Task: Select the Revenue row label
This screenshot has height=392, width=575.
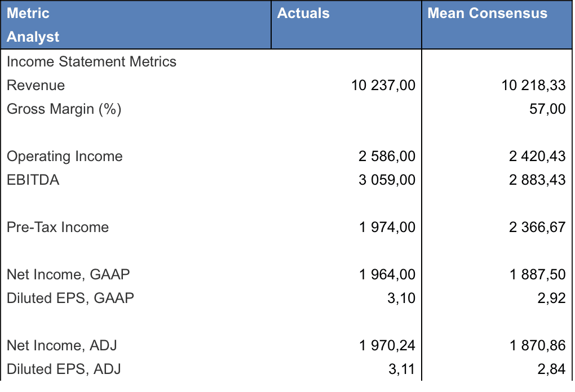Action: (x=36, y=85)
